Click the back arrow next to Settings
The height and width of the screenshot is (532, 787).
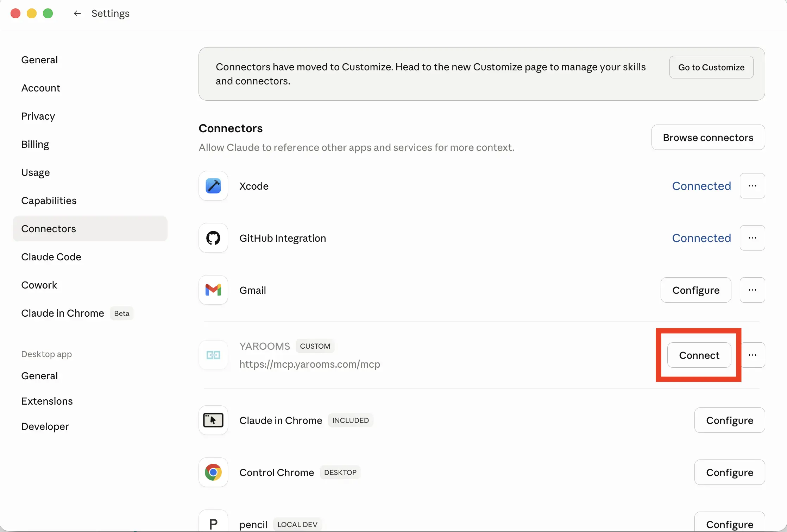(x=77, y=13)
